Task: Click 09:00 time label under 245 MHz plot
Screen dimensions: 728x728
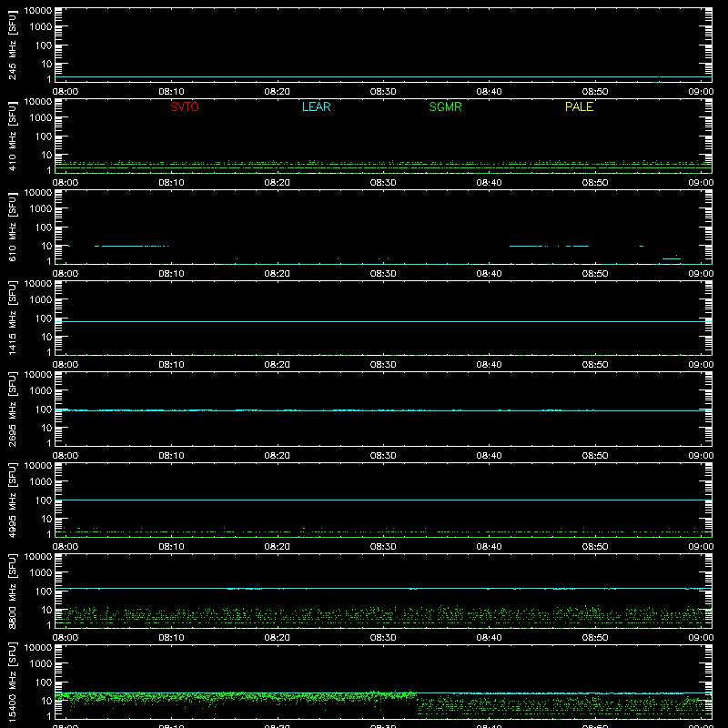Action: [701, 92]
